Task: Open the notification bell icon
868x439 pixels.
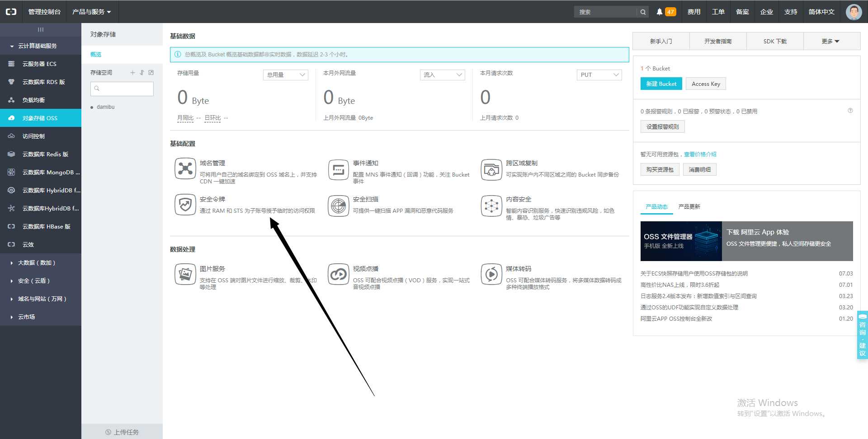Action: click(660, 12)
